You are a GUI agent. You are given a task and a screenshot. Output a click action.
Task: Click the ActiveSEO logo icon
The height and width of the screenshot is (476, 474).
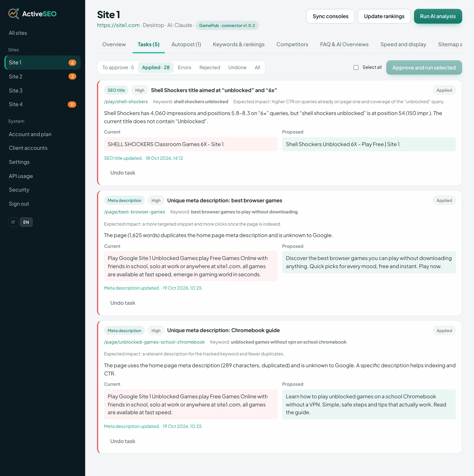(14, 14)
